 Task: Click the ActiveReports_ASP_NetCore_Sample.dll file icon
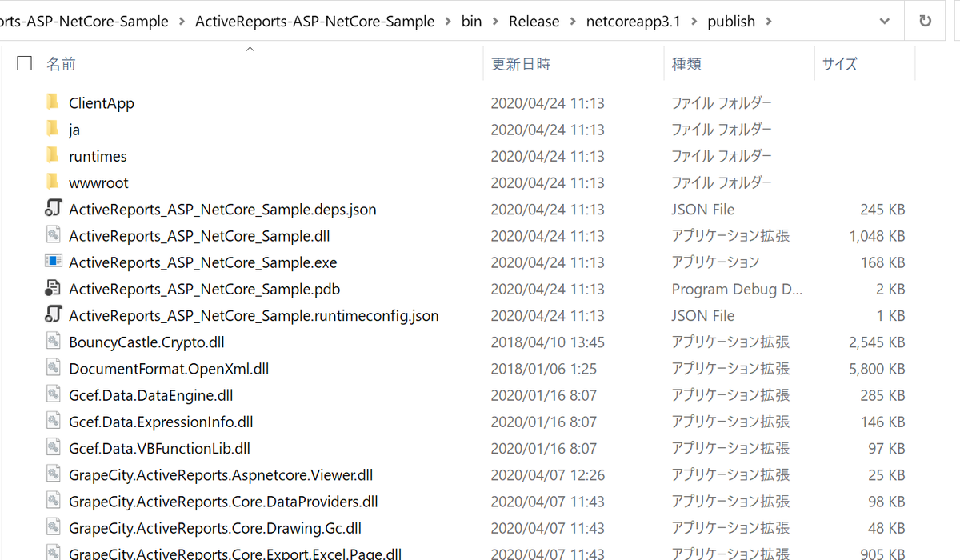pyautogui.click(x=53, y=235)
